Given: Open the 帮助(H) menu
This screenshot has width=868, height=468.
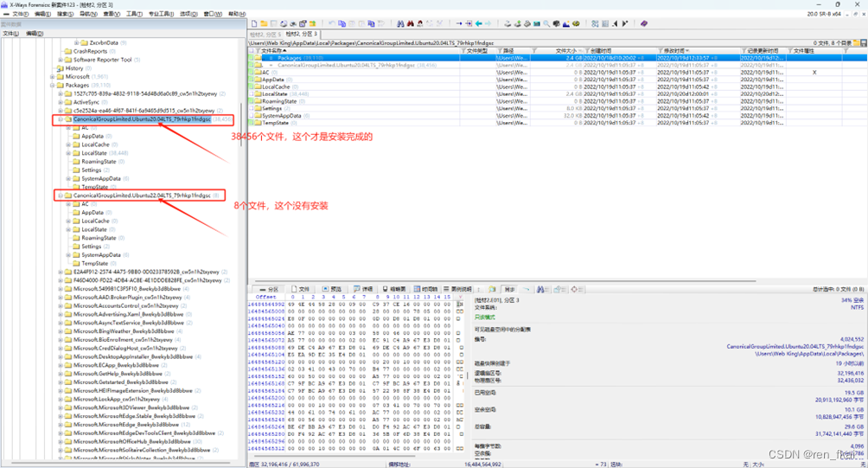Looking at the screenshot, I should pos(237,14).
